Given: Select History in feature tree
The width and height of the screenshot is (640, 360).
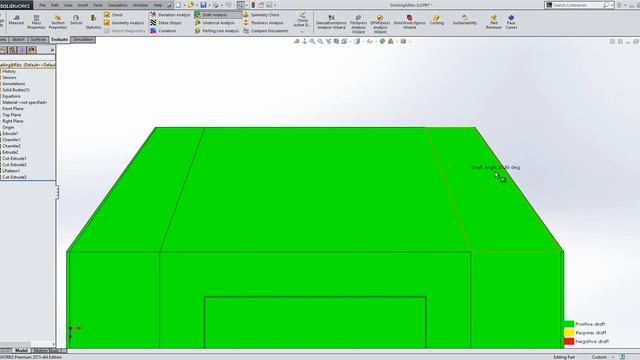Looking at the screenshot, I should pyautogui.click(x=9, y=71).
